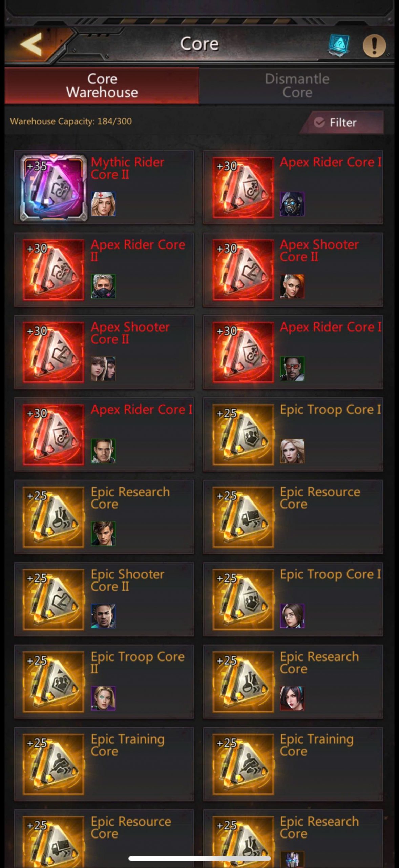Tap the red-sunglasses hero portrait
The width and height of the screenshot is (399, 868).
(x=292, y=369)
